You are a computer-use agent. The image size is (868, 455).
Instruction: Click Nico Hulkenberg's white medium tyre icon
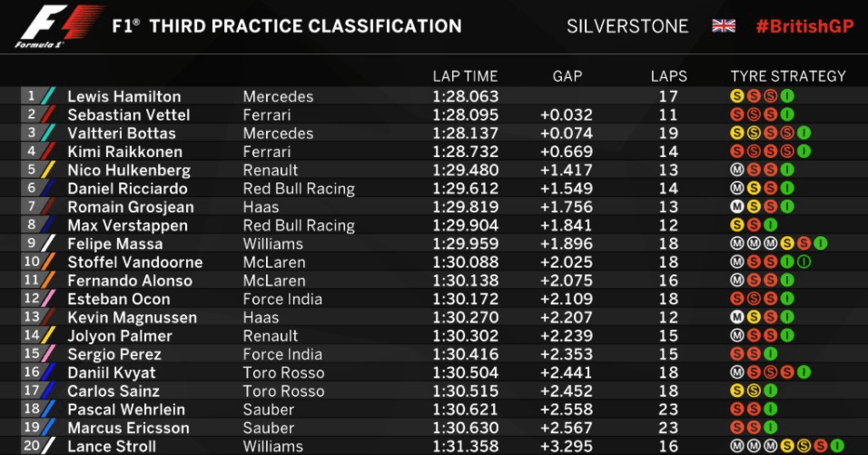(737, 170)
